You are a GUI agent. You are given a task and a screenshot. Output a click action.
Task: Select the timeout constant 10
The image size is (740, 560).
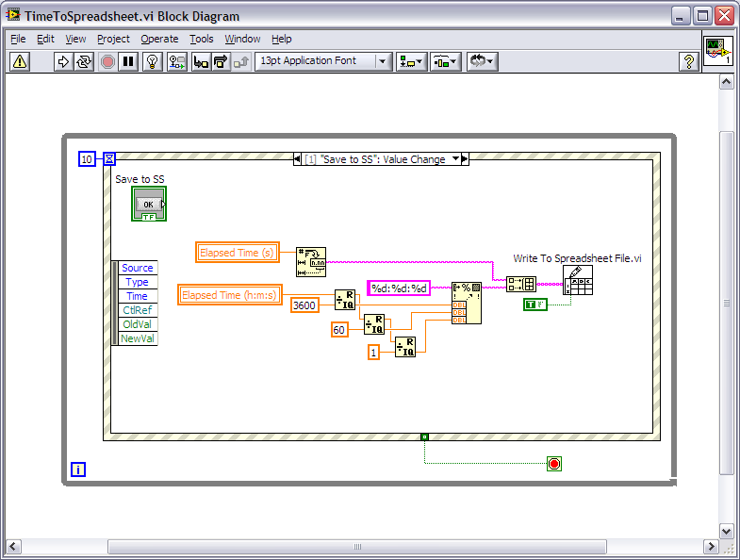coord(87,159)
